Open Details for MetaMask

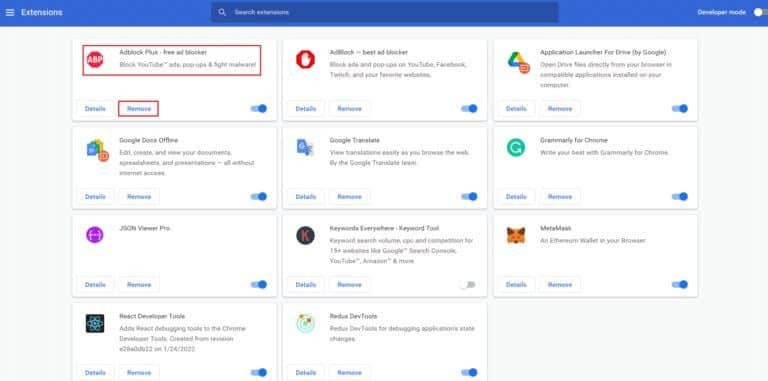516,285
